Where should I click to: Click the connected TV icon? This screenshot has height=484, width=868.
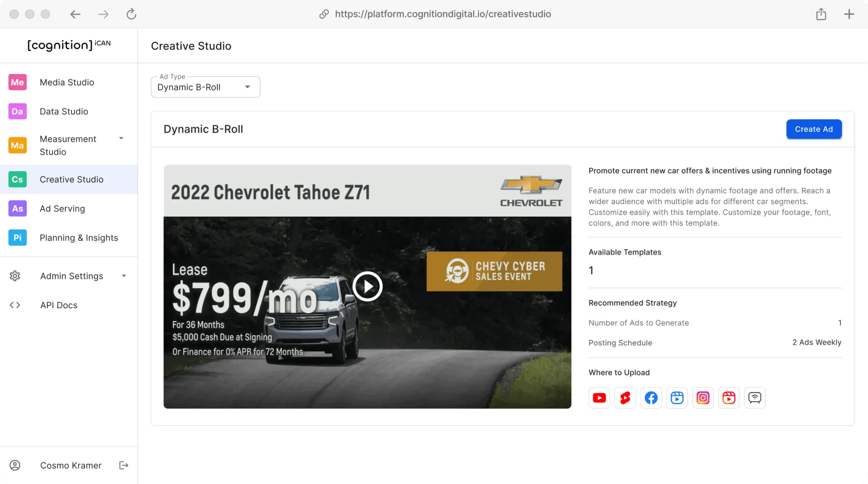tap(754, 398)
